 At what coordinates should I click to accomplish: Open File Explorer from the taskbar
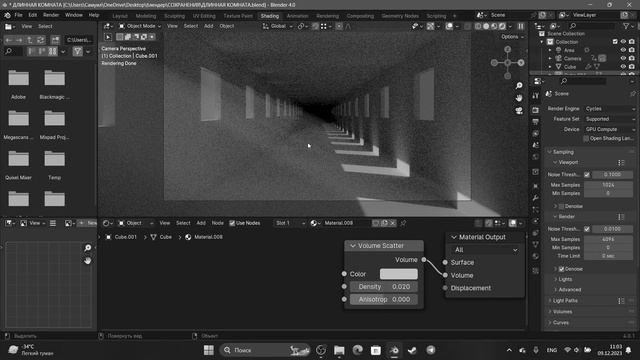coord(339,350)
